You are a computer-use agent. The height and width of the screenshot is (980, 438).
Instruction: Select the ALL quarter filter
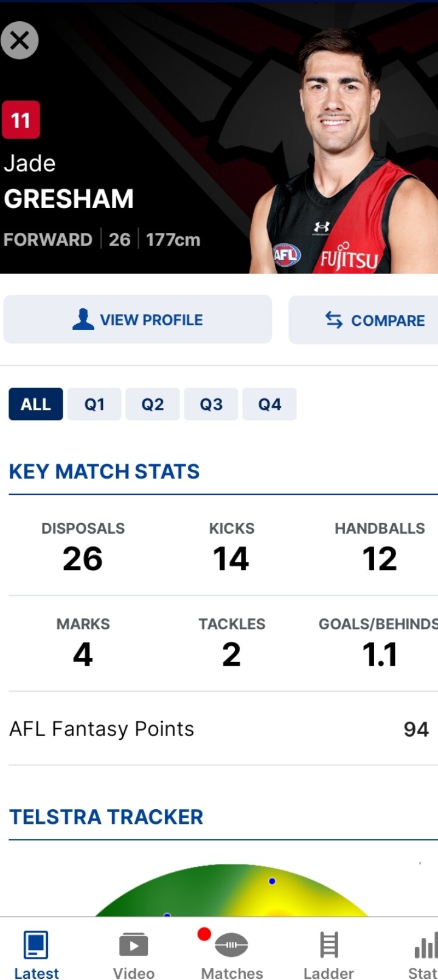(x=36, y=404)
